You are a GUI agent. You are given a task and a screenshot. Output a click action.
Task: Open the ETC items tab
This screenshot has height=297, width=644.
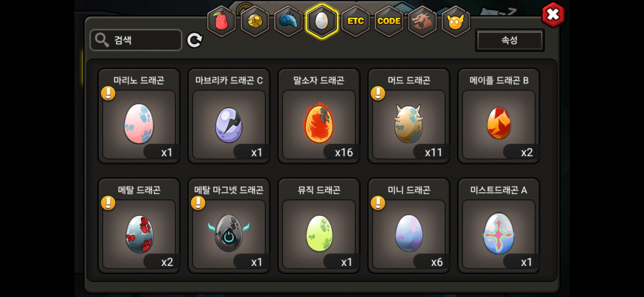(355, 21)
